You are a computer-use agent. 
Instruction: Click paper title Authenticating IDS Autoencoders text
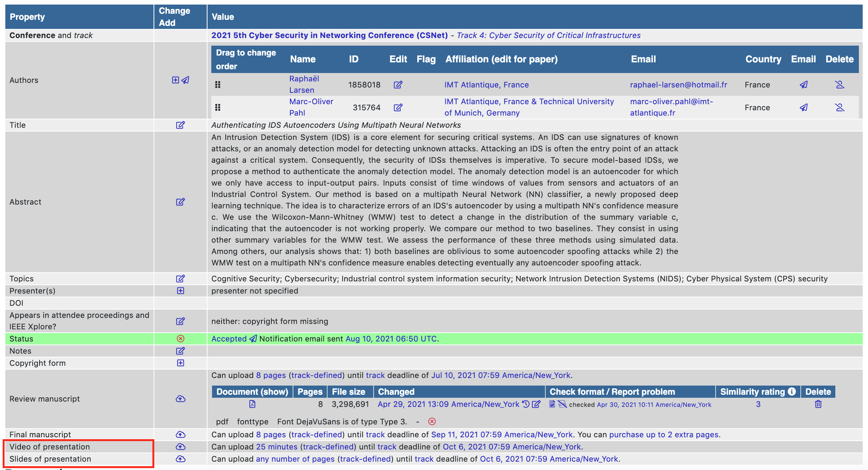[x=336, y=125]
